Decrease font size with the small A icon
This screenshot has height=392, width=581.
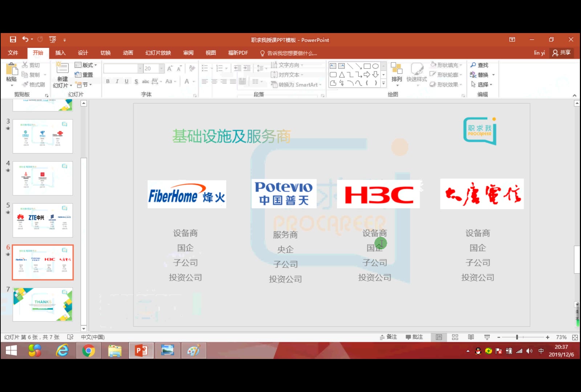point(179,68)
